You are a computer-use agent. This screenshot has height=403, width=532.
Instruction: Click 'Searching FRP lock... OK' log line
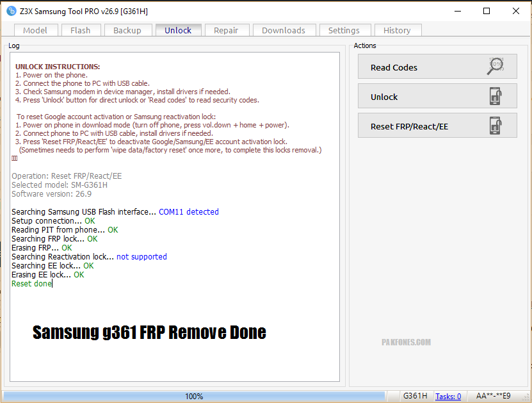[54, 239]
